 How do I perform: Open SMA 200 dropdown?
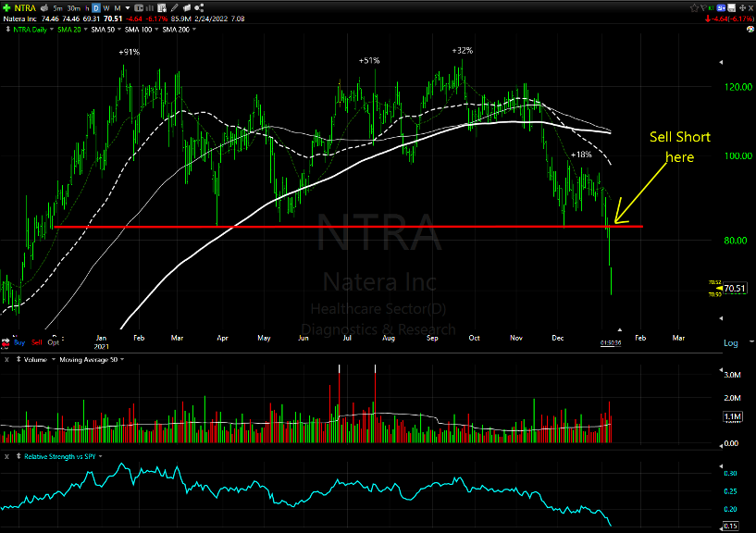coord(194,30)
